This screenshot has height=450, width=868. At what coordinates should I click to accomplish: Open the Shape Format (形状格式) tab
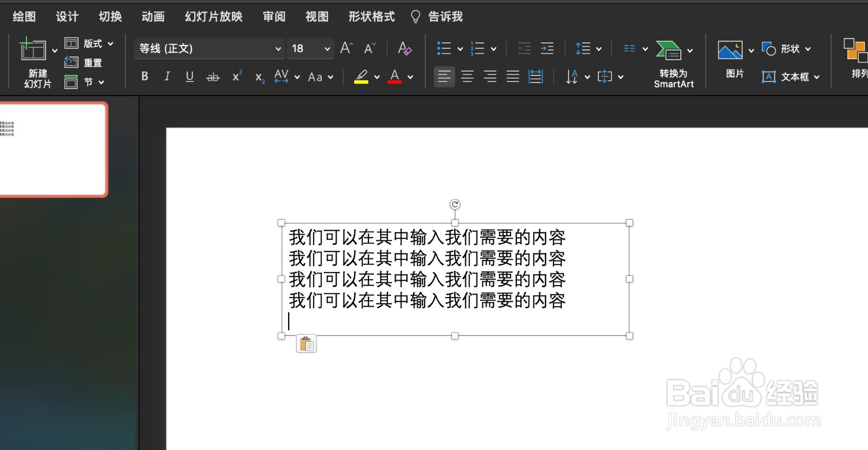click(x=372, y=17)
